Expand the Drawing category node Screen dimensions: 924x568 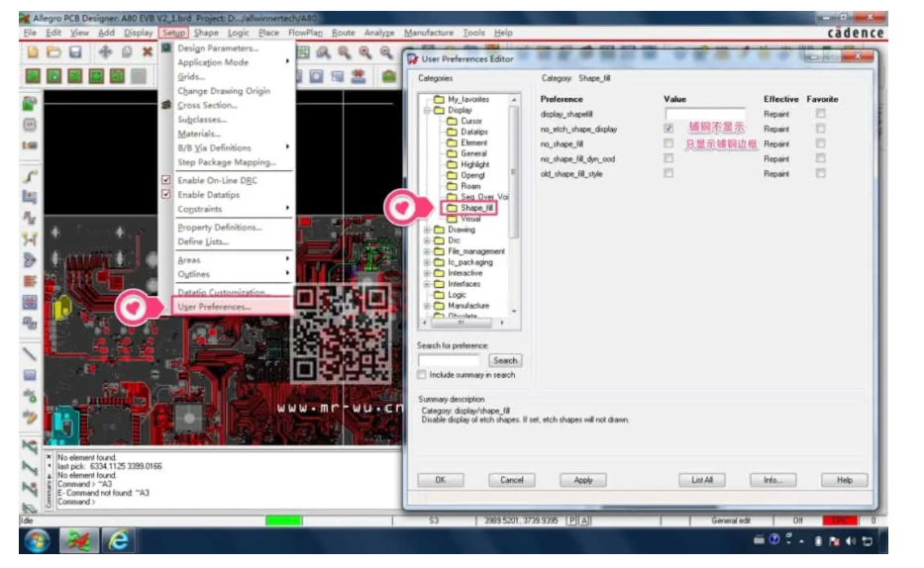pyautogui.click(x=427, y=230)
